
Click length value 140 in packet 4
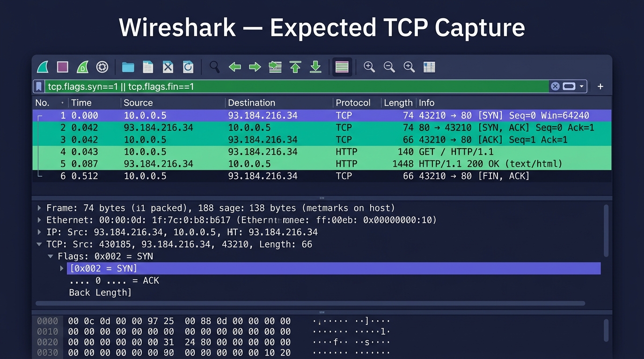[x=406, y=152]
